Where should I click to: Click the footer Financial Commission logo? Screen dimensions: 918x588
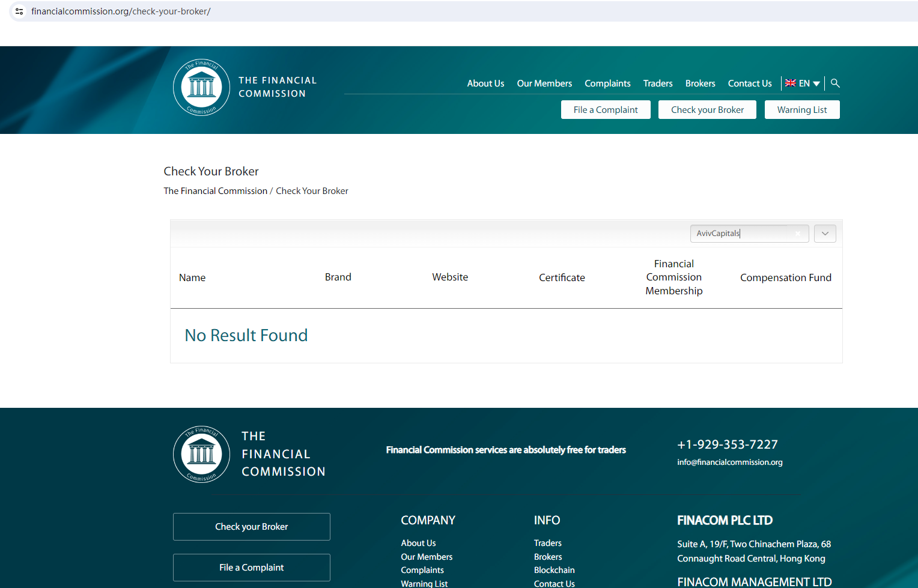pyautogui.click(x=201, y=455)
